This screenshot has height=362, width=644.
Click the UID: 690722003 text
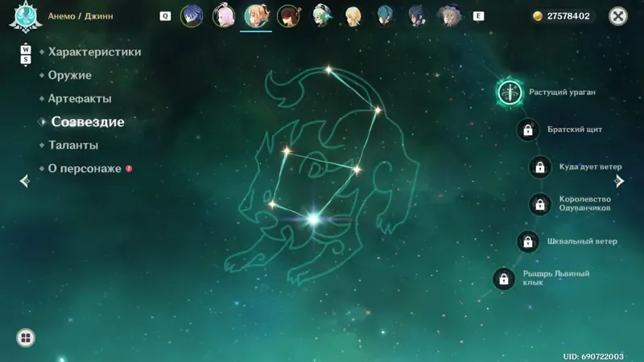(593, 356)
